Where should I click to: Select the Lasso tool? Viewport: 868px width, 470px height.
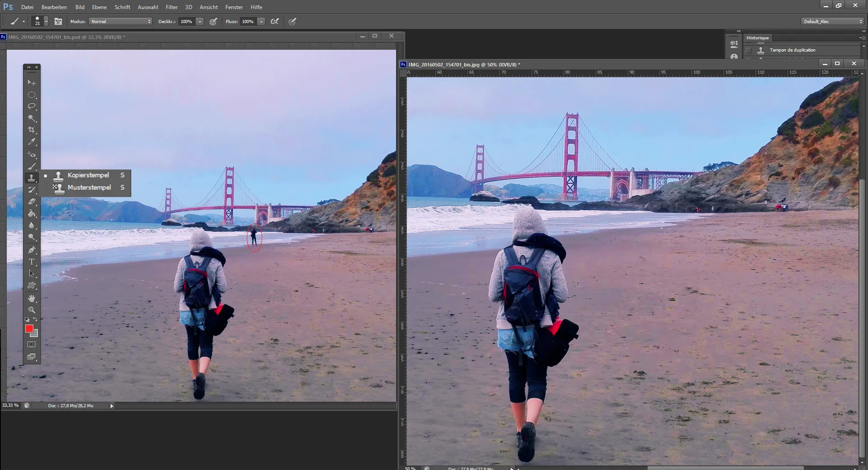pos(32,106)
